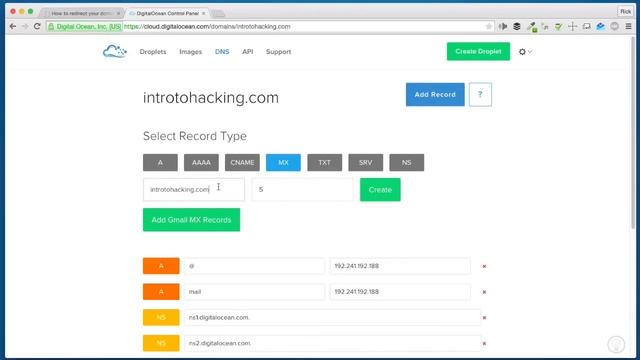The width and height of the screenshot is (640, 360).
Task: Click Add Gmail MX Records button
Action: pos(191,220)
